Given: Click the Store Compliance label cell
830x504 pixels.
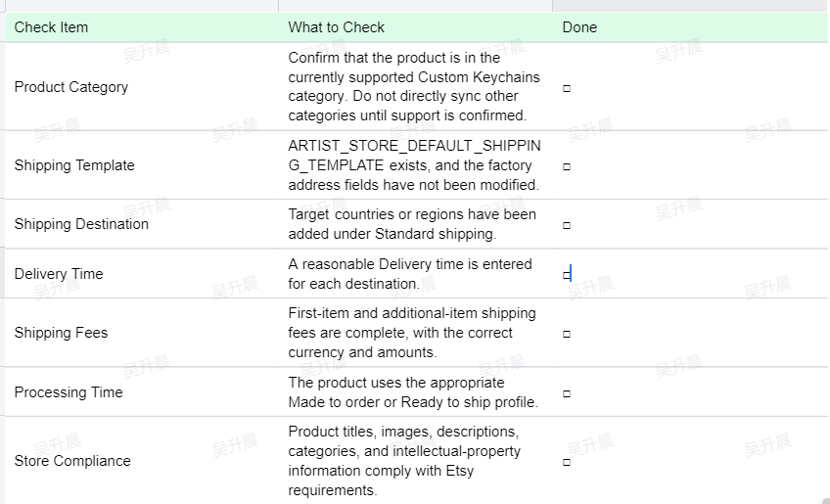Looking at the screenshot, I should [142, 461].
